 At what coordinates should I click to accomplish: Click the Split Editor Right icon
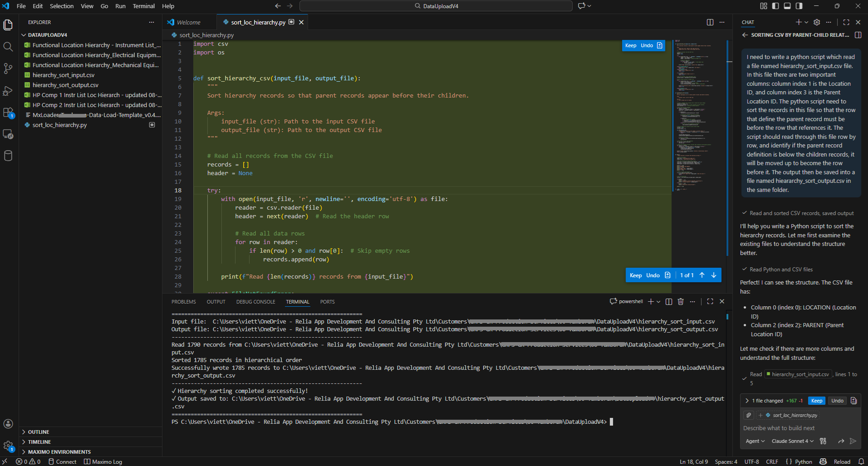coord(710,22)
